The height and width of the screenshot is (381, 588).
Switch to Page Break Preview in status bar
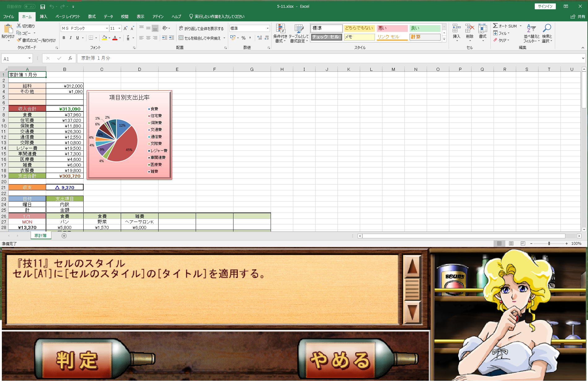(x=523, y=244)
